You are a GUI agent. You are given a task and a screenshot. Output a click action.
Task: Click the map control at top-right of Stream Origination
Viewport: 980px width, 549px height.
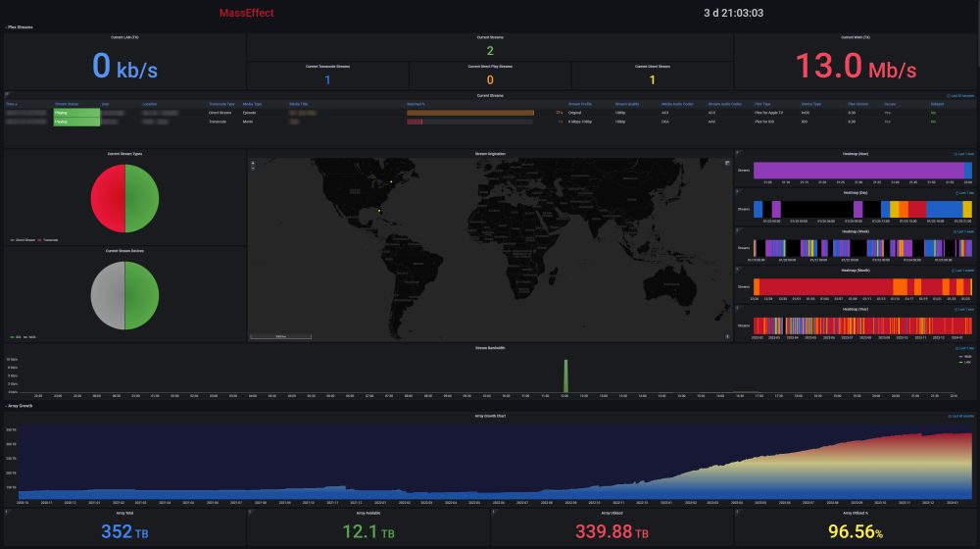pyautogui.click(x=727, y=163)
